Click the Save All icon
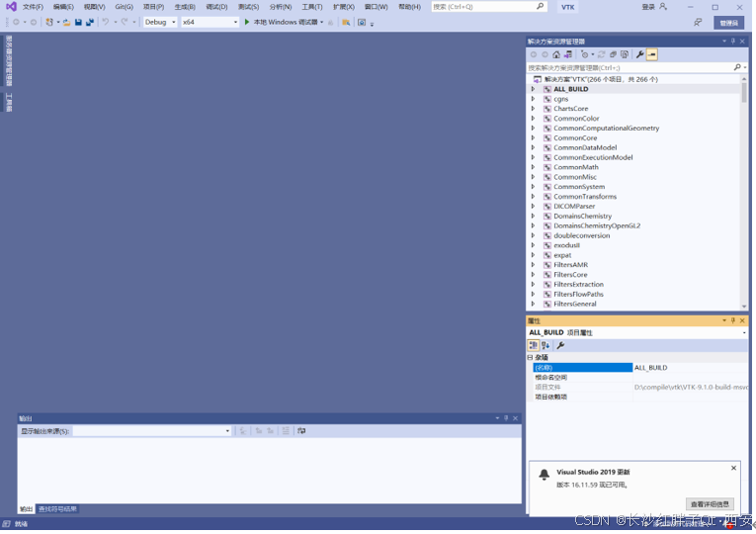 (x=90, y=22)
